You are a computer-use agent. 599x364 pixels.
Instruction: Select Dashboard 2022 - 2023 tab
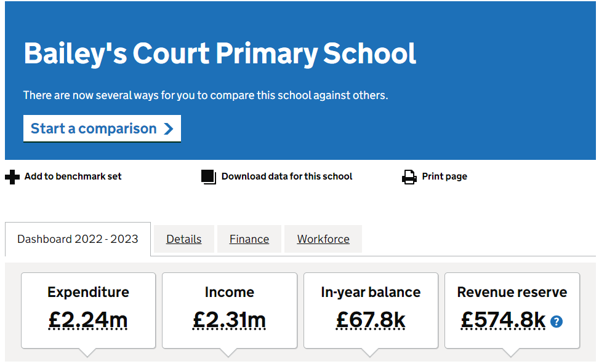coord(78,239)
